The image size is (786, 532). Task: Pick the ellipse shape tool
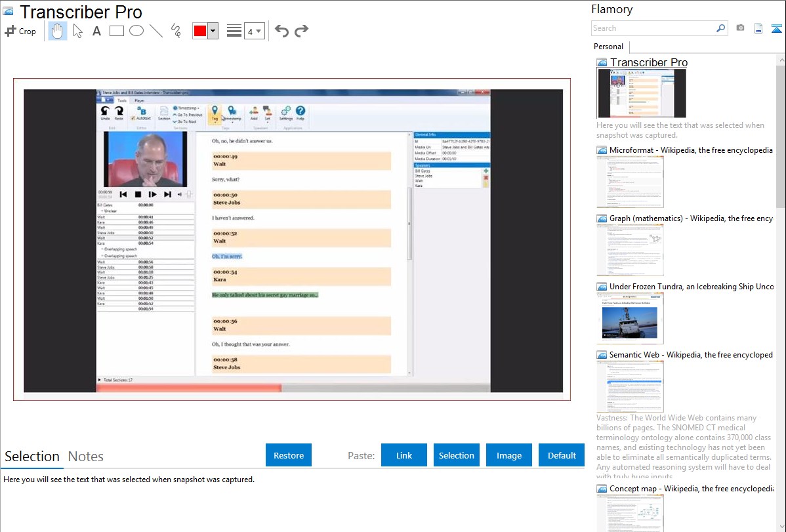tap(136, 31)
